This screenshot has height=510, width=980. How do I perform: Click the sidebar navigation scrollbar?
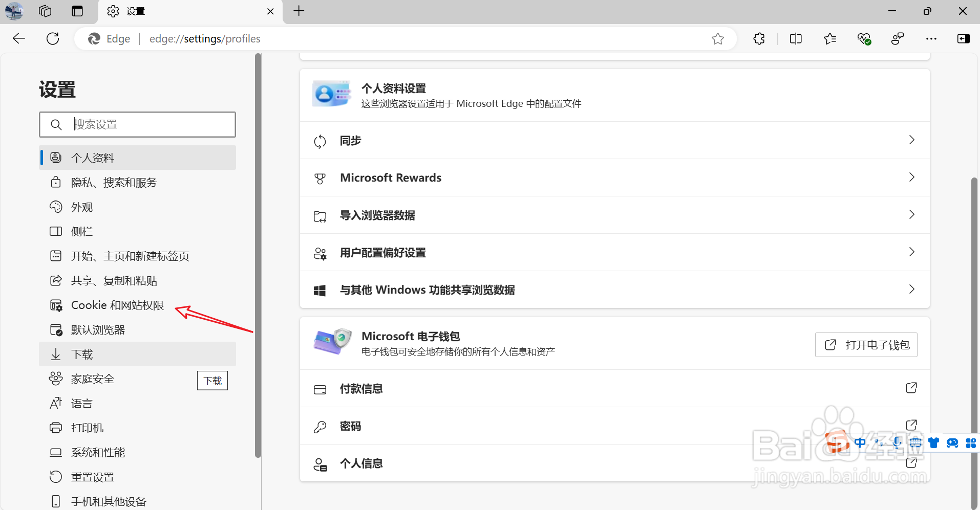[258, 256]
